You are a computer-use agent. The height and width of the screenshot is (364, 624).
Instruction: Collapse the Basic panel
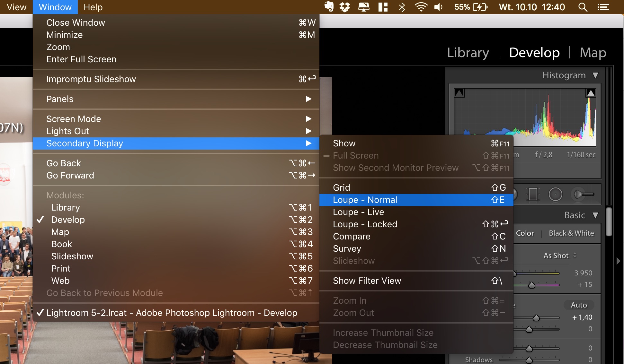click(x=595, y=215)
